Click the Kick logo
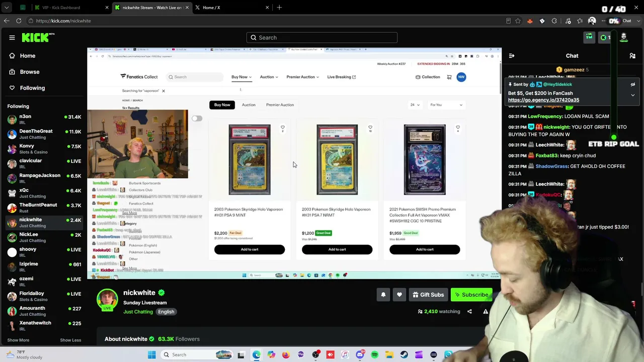Viewport: 644px width, 362px height. [x=38, y=37]
